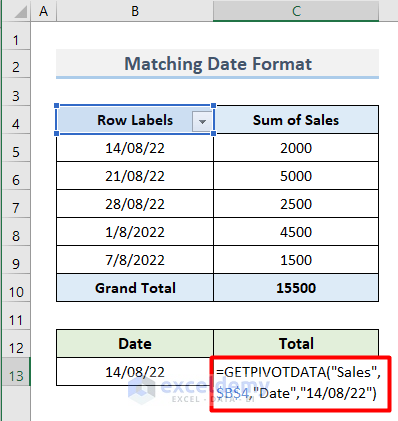This screenshot has width=398, height=421.
Task: Select column C header
Action: pyautogui.click(x=296, y=11)
